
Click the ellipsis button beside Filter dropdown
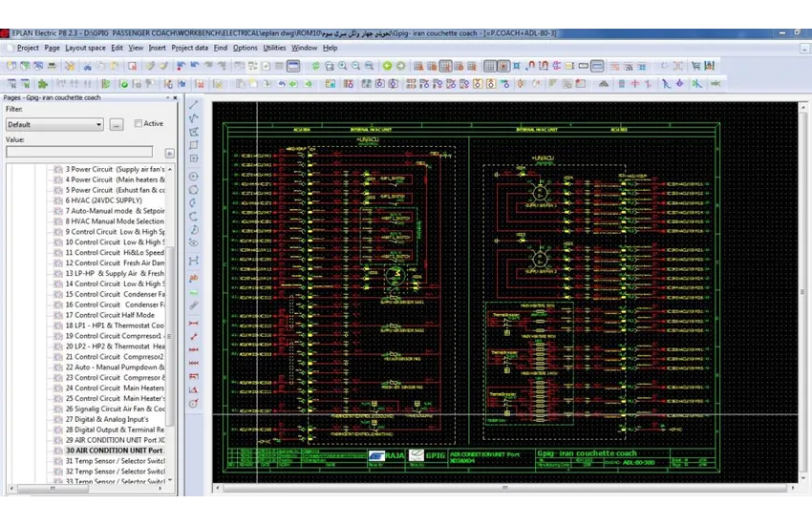point(117,124)
